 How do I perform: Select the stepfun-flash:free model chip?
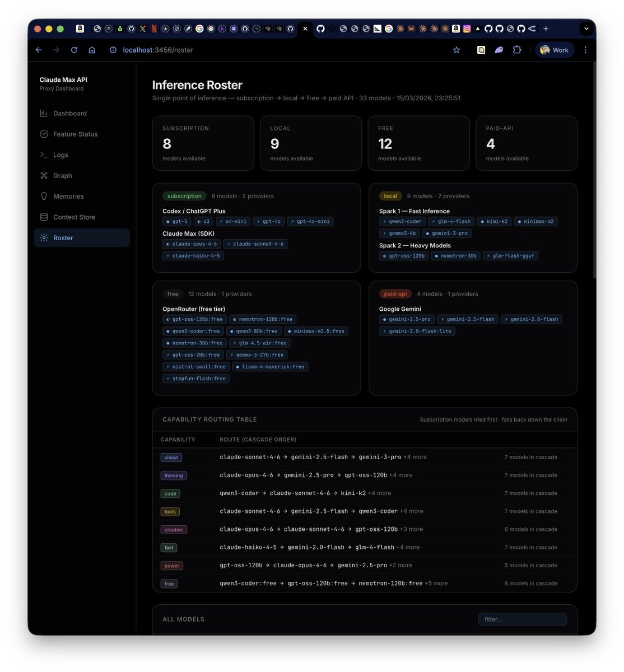(x=196, y=379)
